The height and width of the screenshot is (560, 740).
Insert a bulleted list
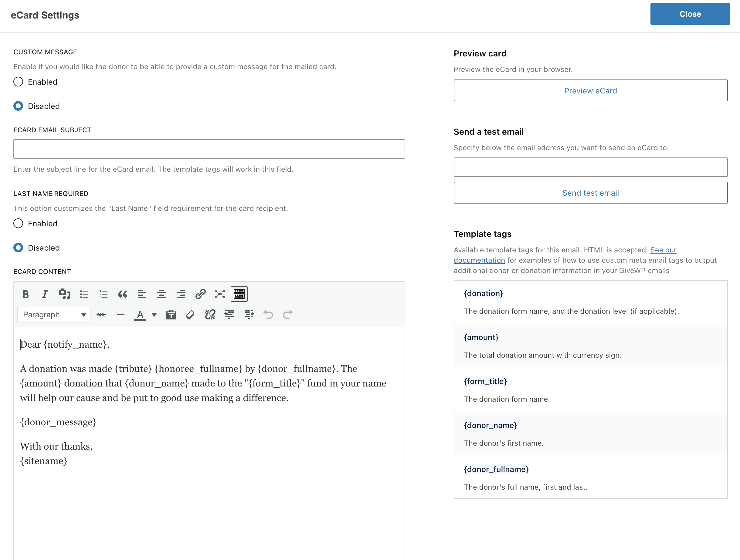pos(84,294)
